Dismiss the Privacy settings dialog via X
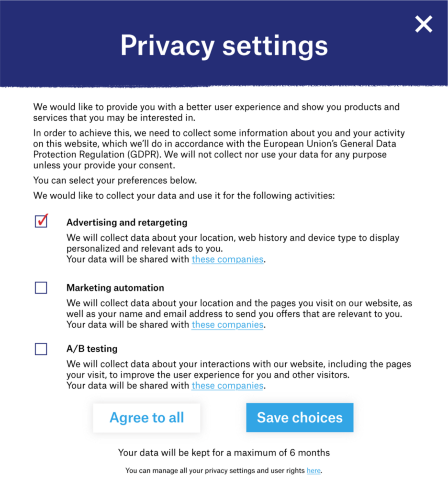448x490 pixels. point(423,24)
